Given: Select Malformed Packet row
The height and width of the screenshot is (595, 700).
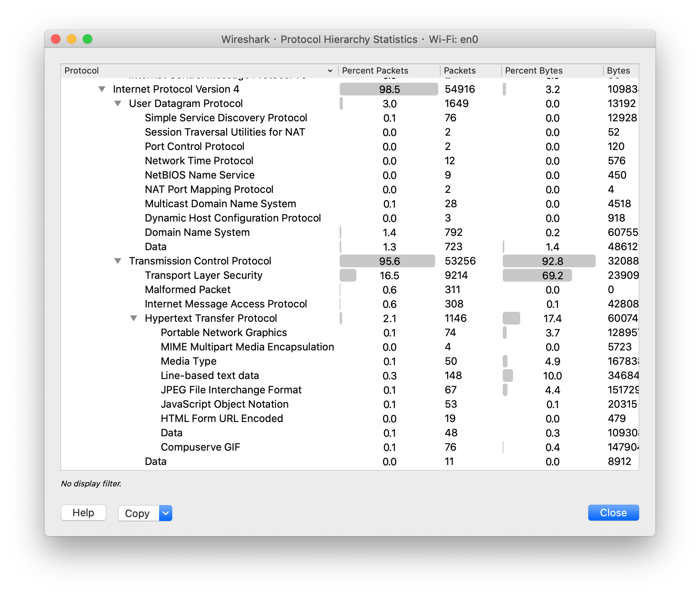Looking at the screenshot, I should tap(350, 290).
